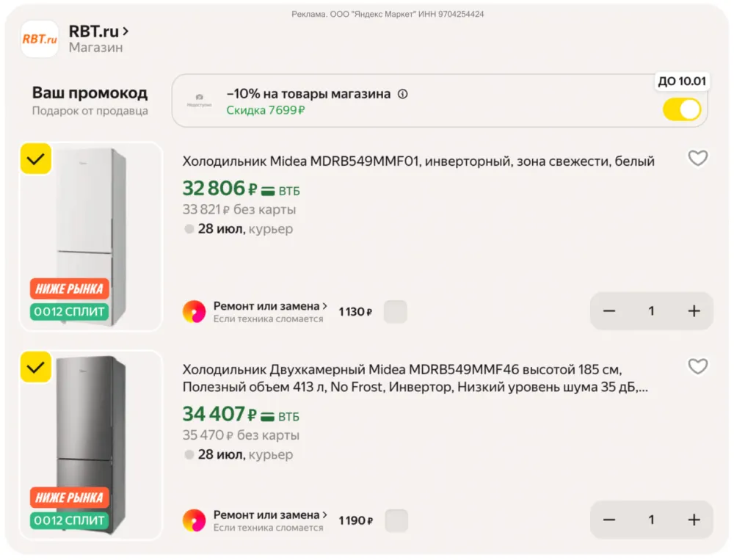Add silver Midea MDRB549MMF46 to favorites heart
Screen dimensions: 734x560
[x=697, y=367]
